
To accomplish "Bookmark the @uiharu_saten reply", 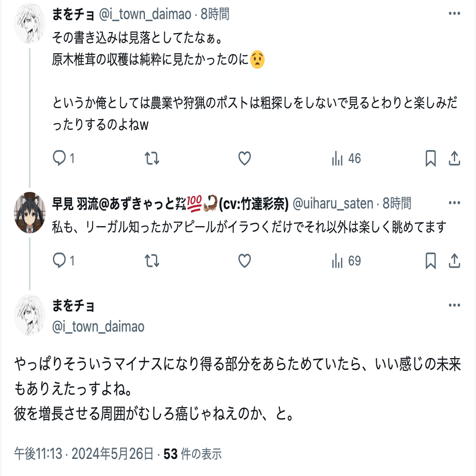I will pyautogui.click(x=430, y=261).
